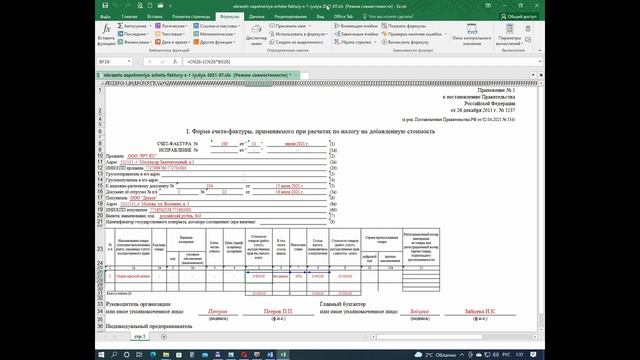Click the Insert Function fx ribbon button
Screen dimensions: 640x360
[x=106, y=34]
